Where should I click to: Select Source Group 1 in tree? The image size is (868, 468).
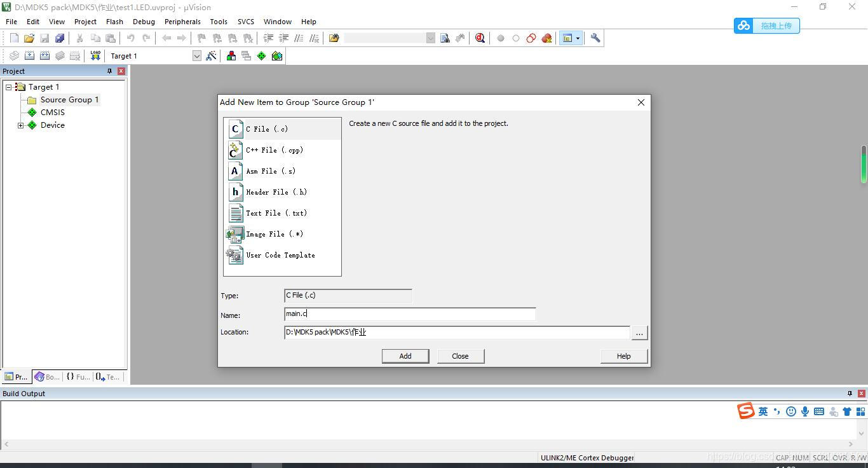69,100
